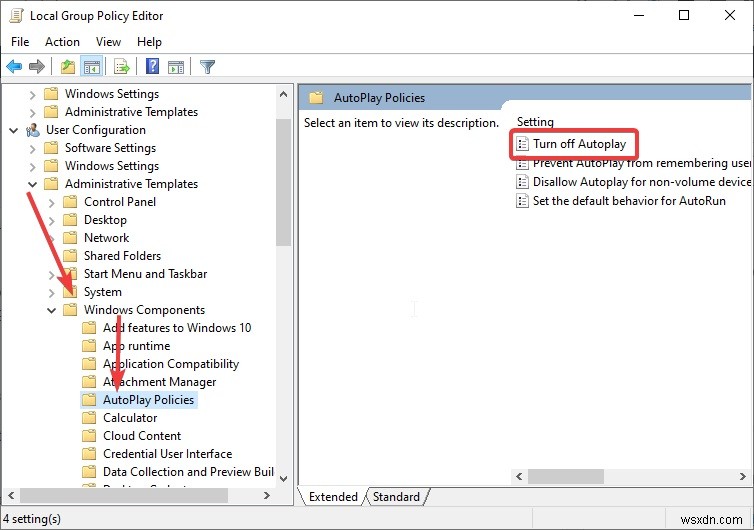Image resolution: width=754 pixels, height=530 pixels.
Task: Click the export list toolbar icon
Action: [122, 66]
